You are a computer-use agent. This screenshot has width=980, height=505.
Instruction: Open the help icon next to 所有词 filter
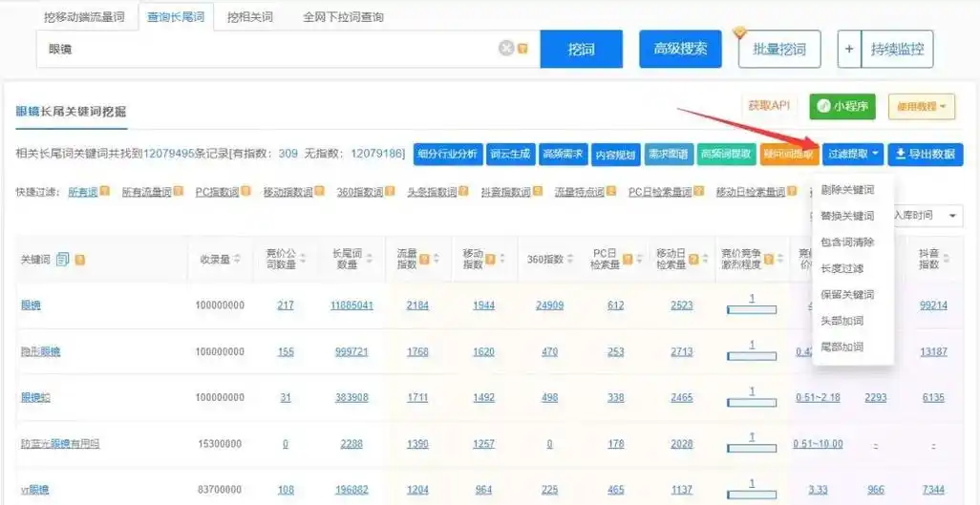pos(105,191)
